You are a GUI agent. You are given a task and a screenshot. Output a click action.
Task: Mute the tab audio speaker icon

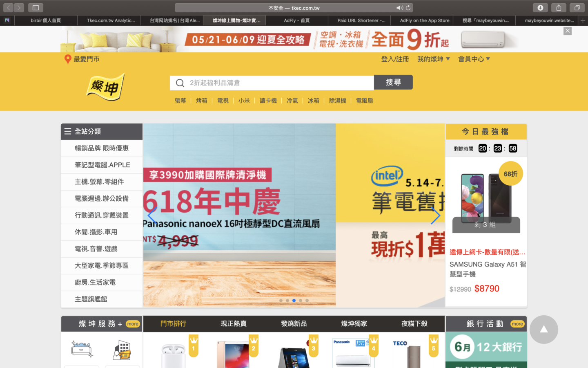(399, 8)
